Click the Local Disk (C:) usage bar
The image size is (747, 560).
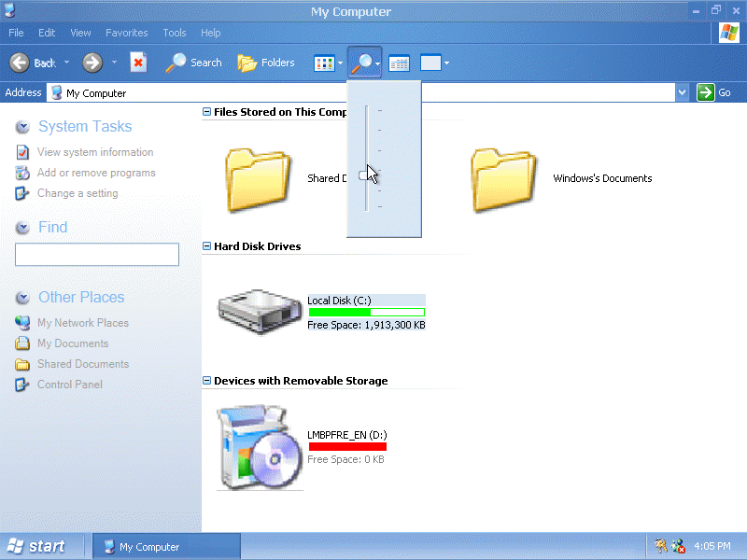click(x=366, y=313)
